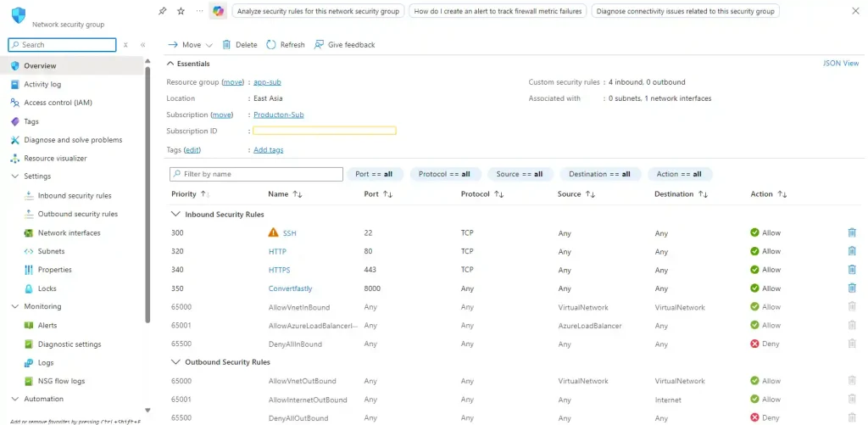Click the Add tags link

268,149
